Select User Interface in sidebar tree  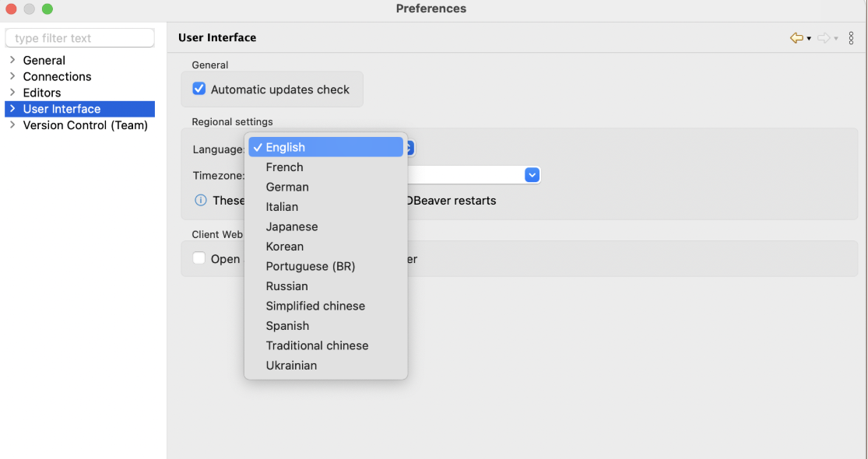[61, 109]
